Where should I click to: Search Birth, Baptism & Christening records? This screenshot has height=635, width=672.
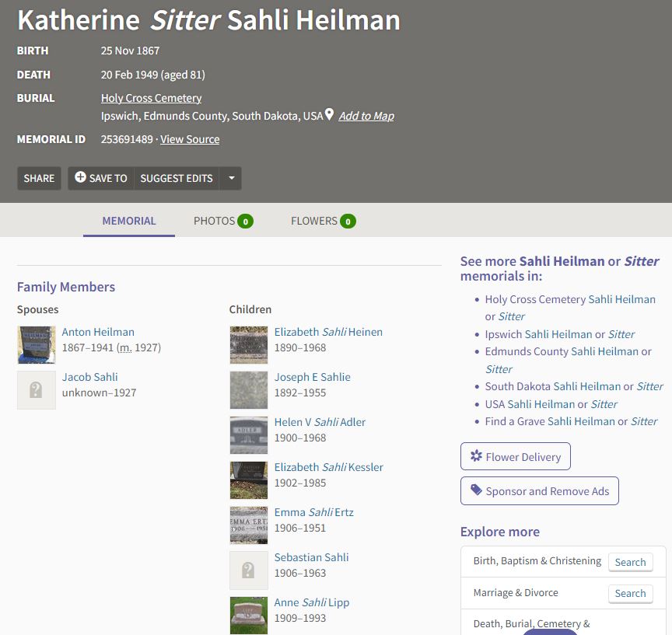click(631, 562)
